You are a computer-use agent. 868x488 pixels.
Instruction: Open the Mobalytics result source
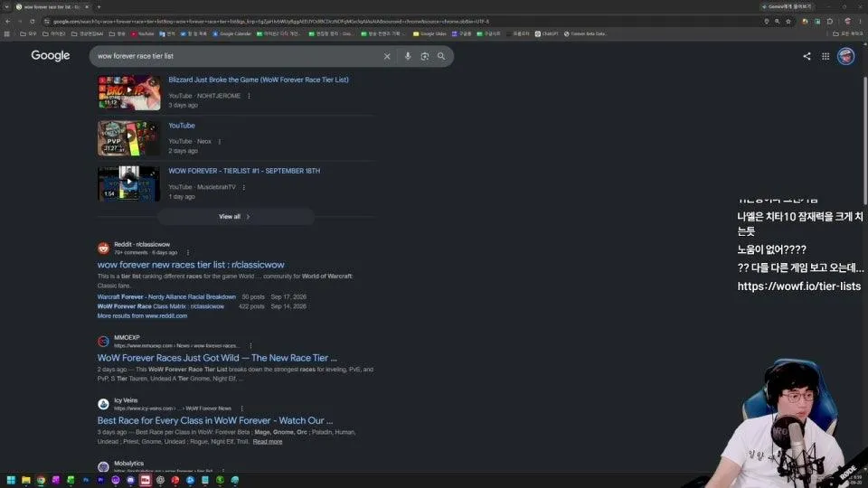coord(128,464)
